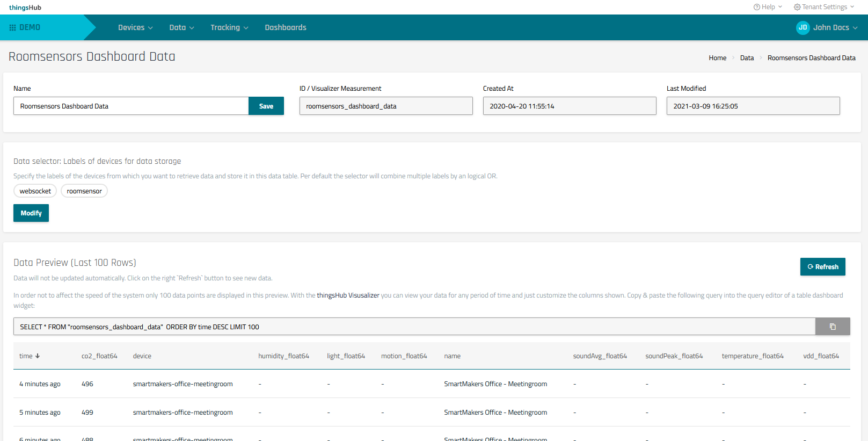
Task: Go to Home in the breadcrumb
Action: (717, 58)
